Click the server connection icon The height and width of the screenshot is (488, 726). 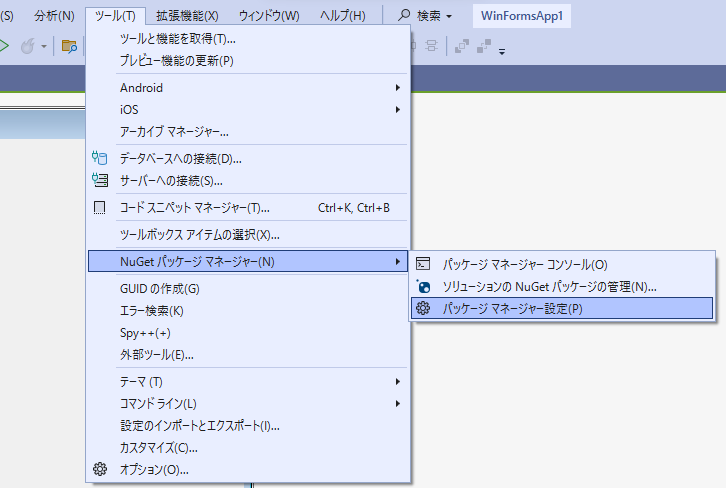tap(99, 180)
